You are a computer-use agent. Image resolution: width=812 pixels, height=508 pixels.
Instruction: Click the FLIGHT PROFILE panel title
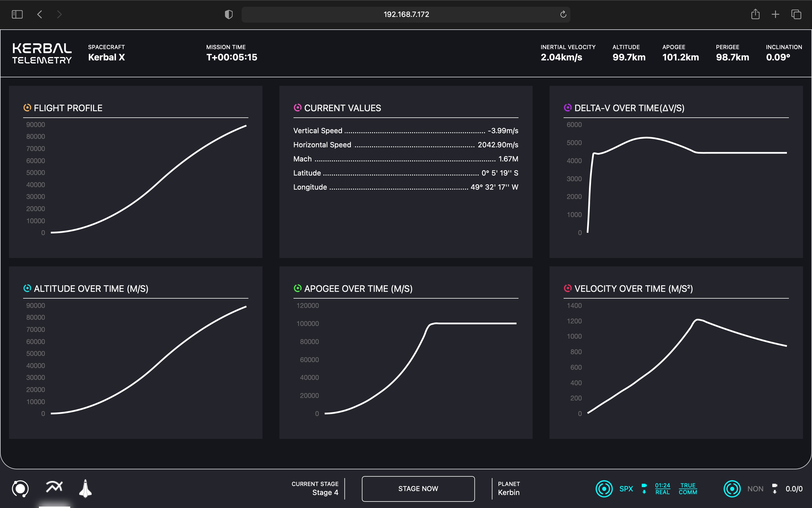point(68,108)
